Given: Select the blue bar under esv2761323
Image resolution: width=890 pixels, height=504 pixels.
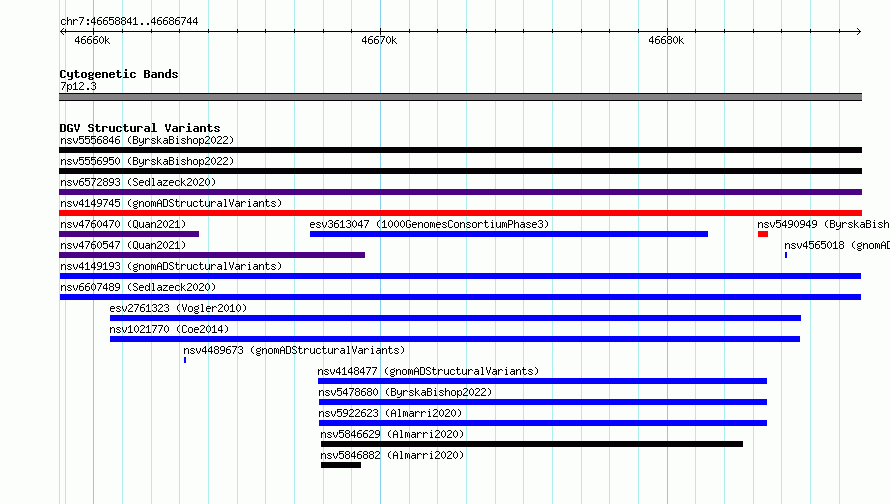Looking at the screenshot, I should pos(455,318).
